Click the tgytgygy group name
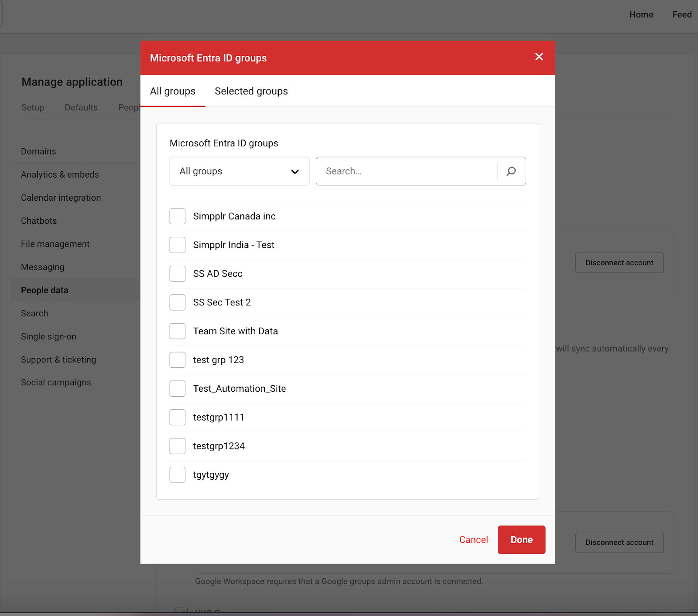The width and height of the screenshot is (698, 616). pyautogui.click(x=211, y=475)
